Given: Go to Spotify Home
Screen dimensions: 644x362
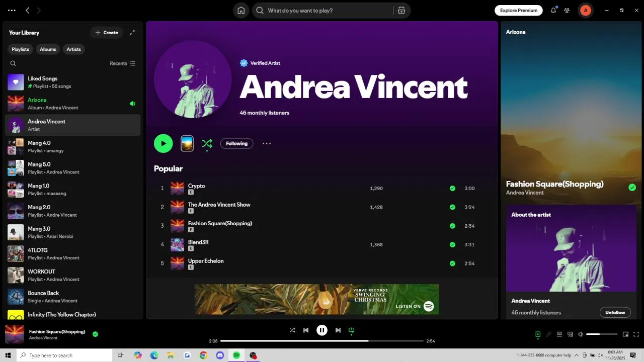Looking at the screenshot, I should click(x=241, y=11).
